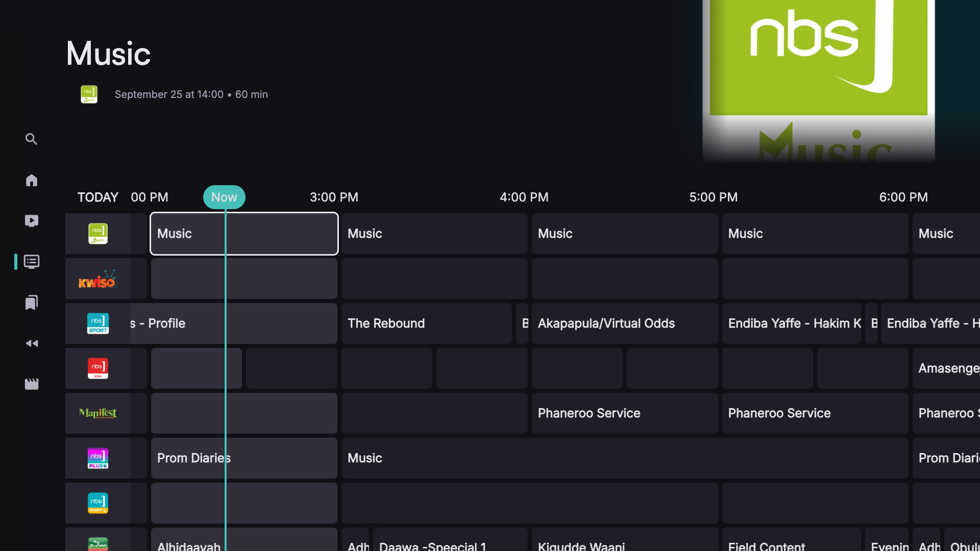Open Alhidaayah programme
The height and width of the screenshot is (551, 980).
(x=244, y=540)
